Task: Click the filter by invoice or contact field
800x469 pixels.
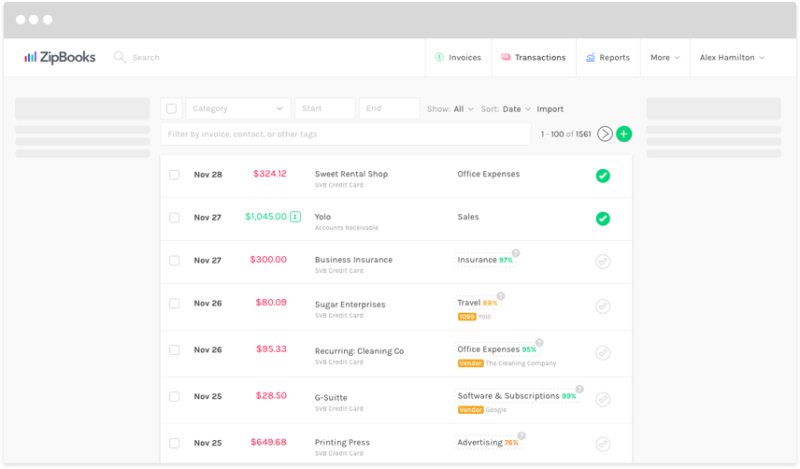Action: pos(345,134)
